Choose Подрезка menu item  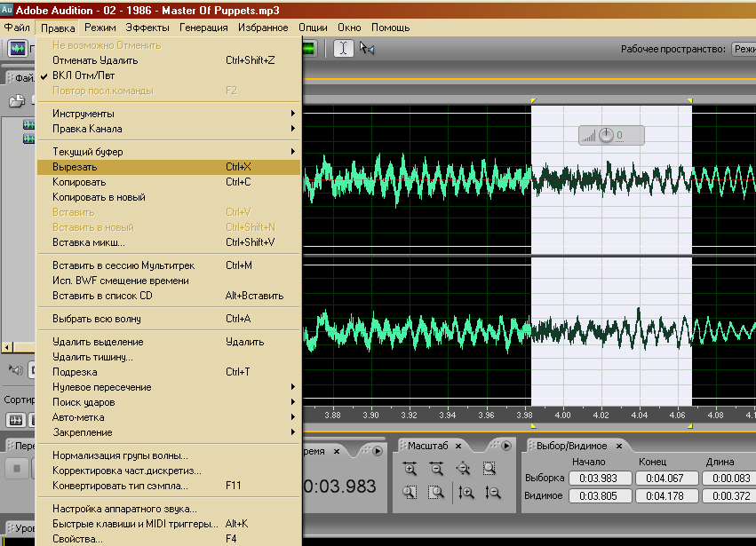coord(169,372)
